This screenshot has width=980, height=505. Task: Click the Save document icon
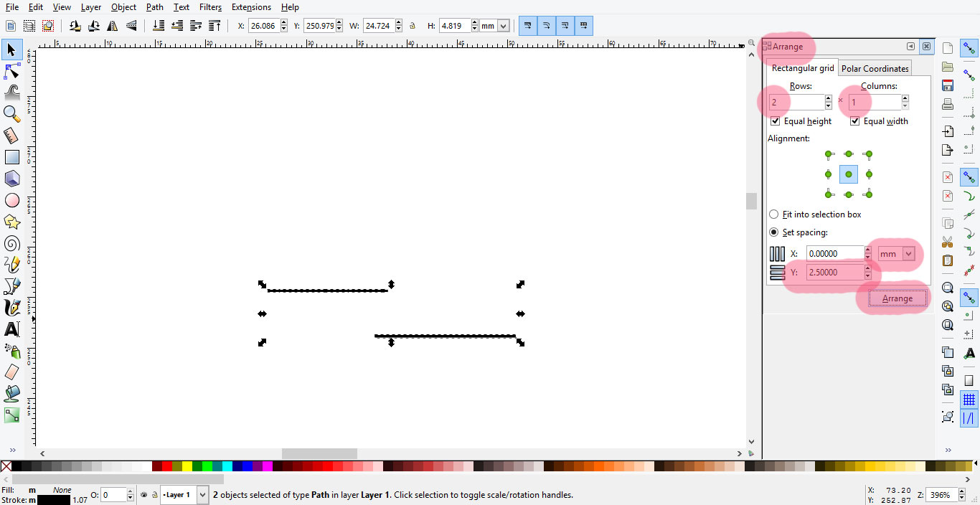tap(948, 85)
